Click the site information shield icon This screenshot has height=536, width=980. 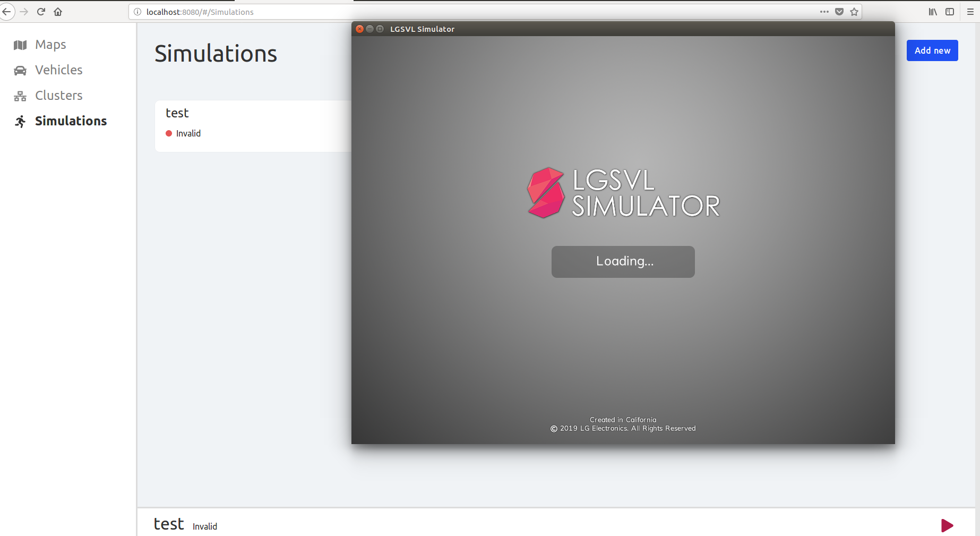click(x=839, y=11)
